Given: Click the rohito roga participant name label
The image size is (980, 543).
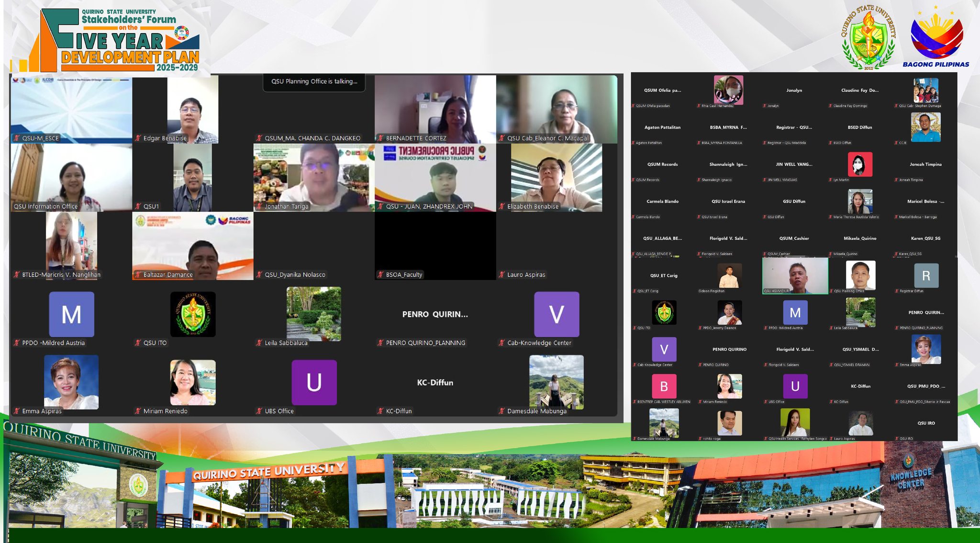Looking at the screenshot, I should 711,439.
